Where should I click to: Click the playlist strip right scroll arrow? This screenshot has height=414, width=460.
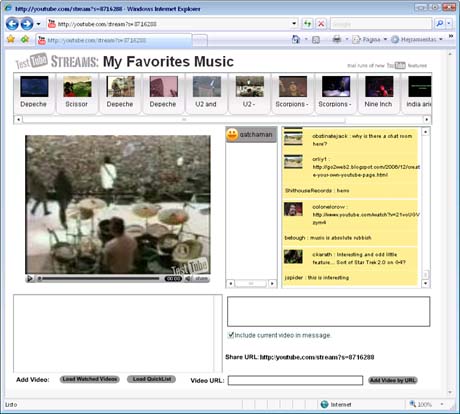tap(427, 119)
